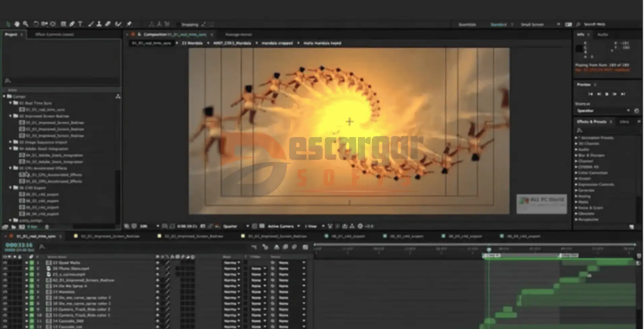Image resolution: width=644 pixels, height=329 pixels.
Task: Hide layer 1 '22 Quad Matte' eye toggle
Action: 5,263
